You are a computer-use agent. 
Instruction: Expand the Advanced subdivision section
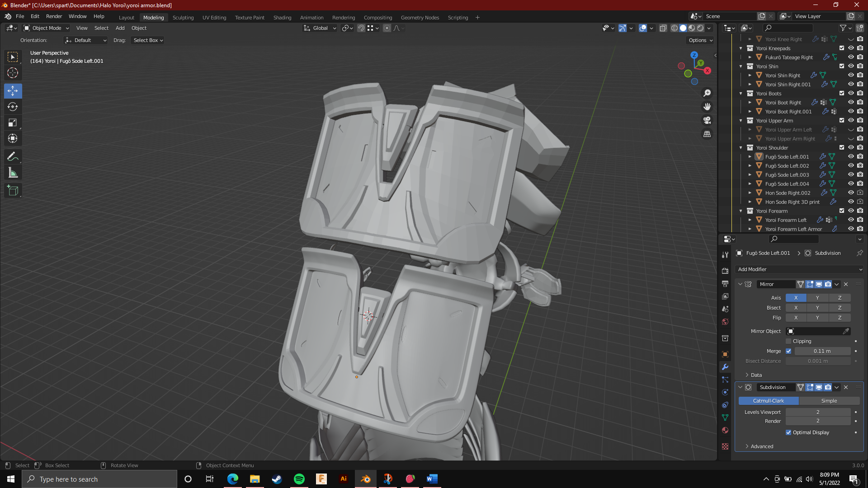pos(759,446)
